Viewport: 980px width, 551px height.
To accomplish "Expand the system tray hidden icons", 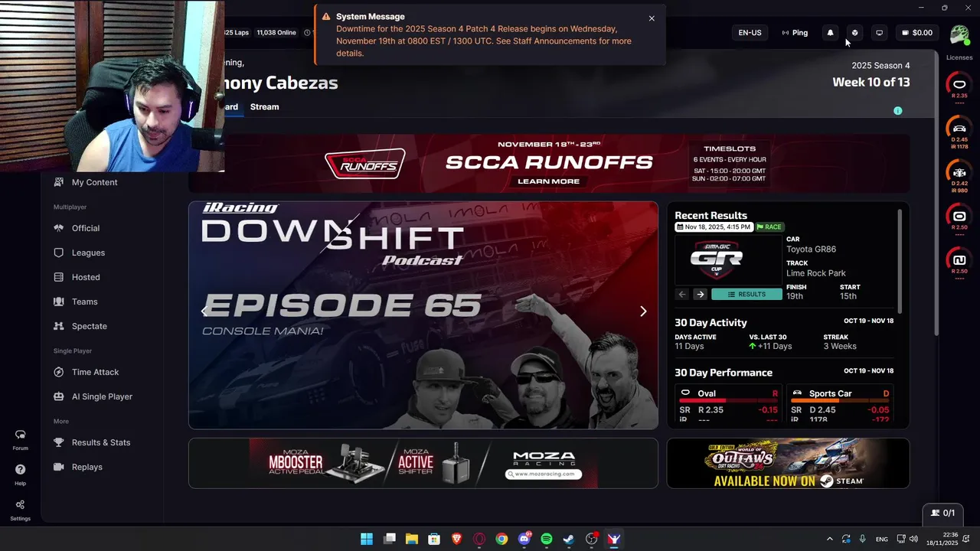I will (829, 539).
